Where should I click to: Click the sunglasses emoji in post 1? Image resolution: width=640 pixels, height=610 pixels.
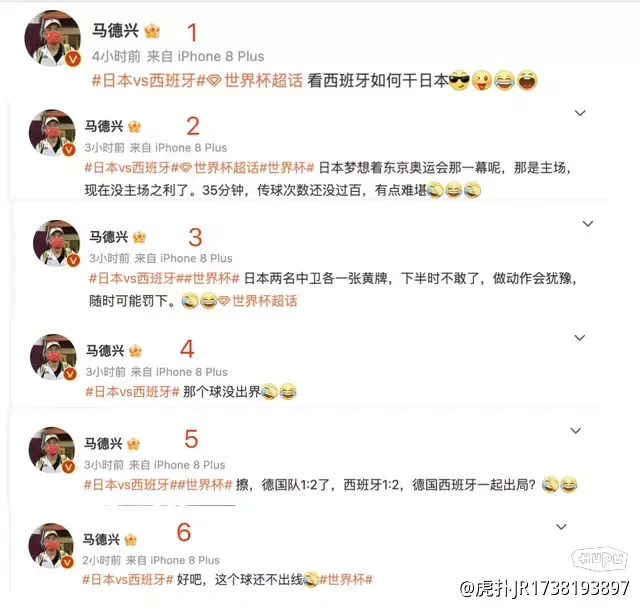[459, 81]
